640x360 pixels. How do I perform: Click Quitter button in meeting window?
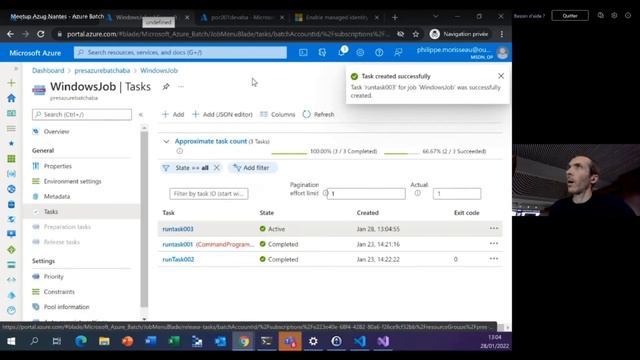tap(570, 16)
